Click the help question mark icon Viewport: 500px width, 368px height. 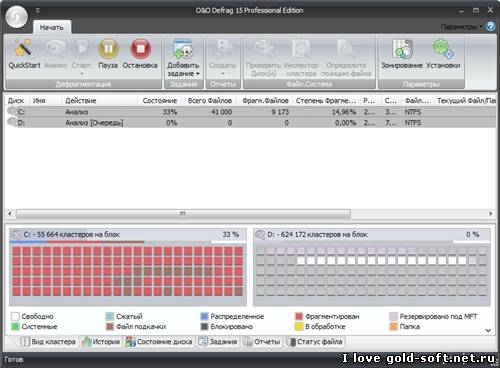pyautogui.click(x=490, y=26)
